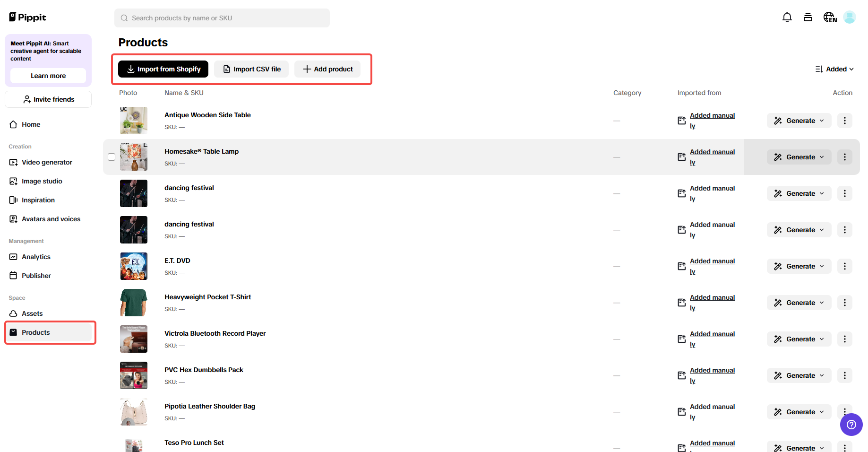Select the Homesake Table Lamp checkbox
The width and height of the screenshot is (868, 452).
tap(112, 156)
